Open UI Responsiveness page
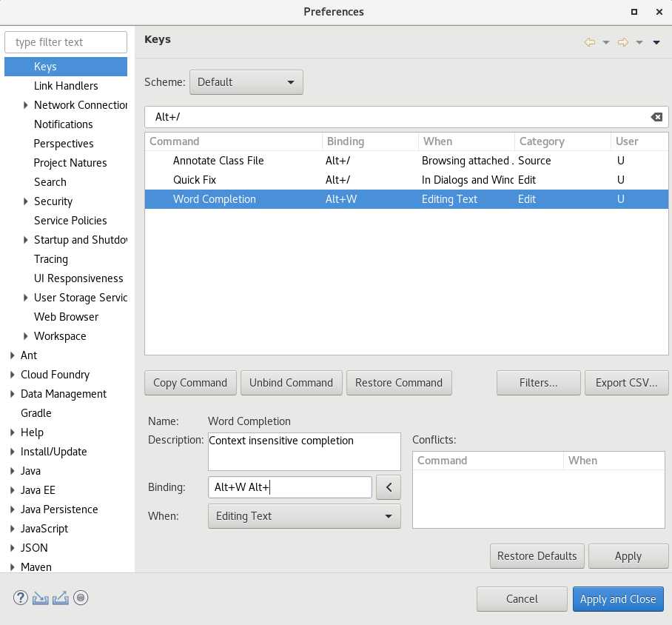Screen dimensions: 672x625 [78, 278]
